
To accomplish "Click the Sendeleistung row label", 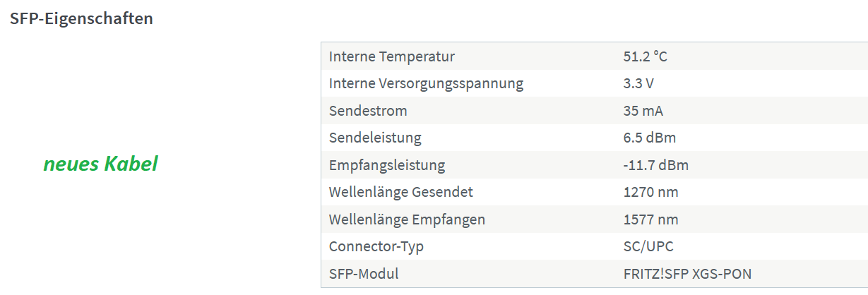I will coord(375,138).
